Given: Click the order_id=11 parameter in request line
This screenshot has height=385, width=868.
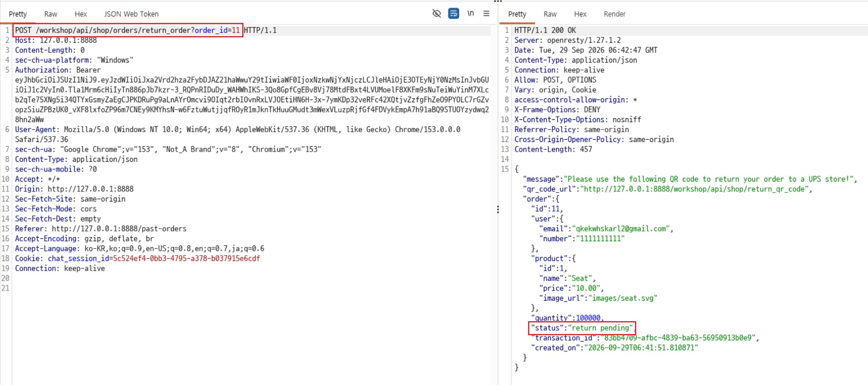Looking at the screenshot, I should [217, 30].
